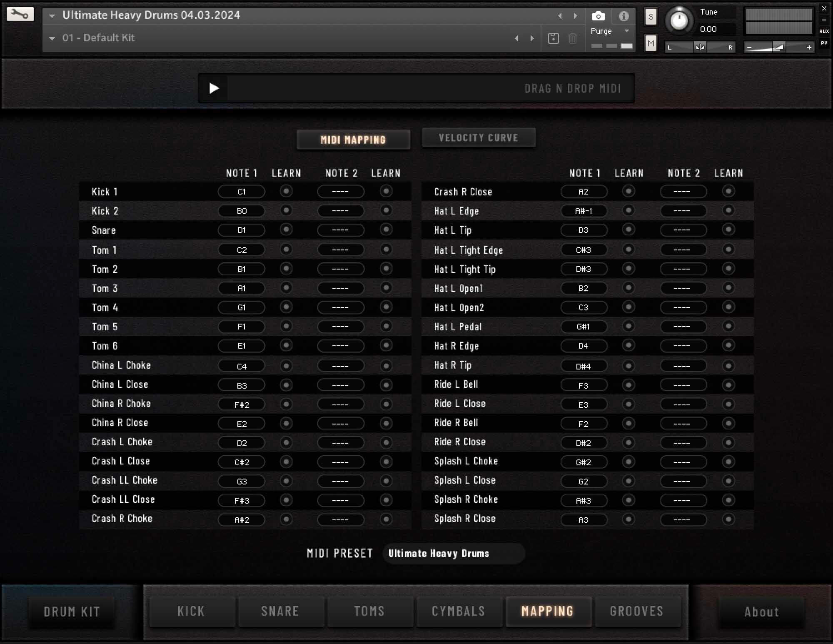833x644 pixels.
Task: Enable Note 1 Learn for Splash R Close
Action: click(628, 519)
